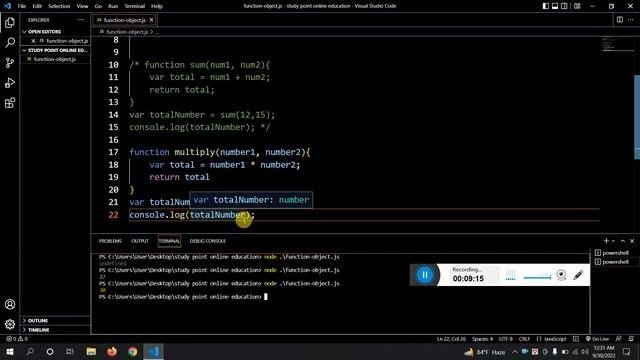Show hidden system tray icons chevron

click(515, 351)
